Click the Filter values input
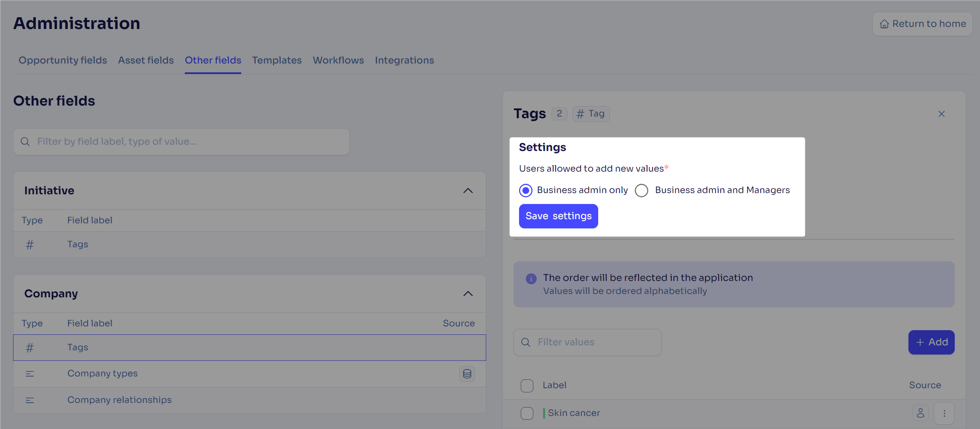Viewport: 980px width, 429px height. point(588,342)
